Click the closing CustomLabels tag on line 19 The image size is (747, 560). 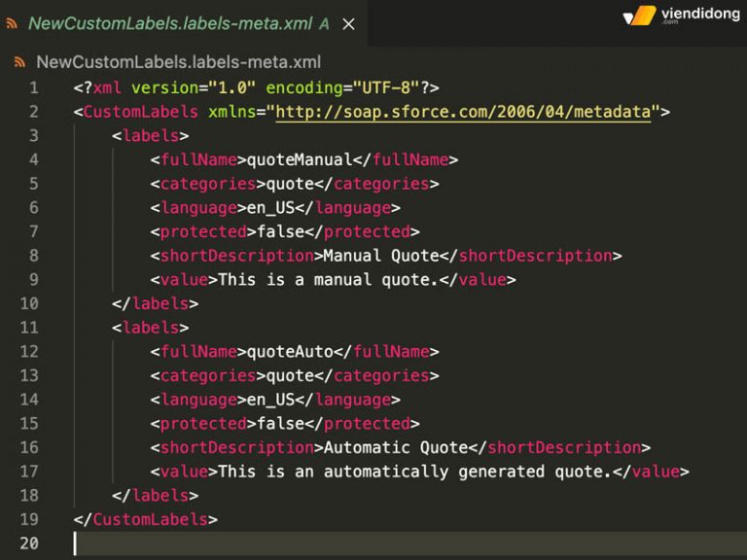click(150, 519)
